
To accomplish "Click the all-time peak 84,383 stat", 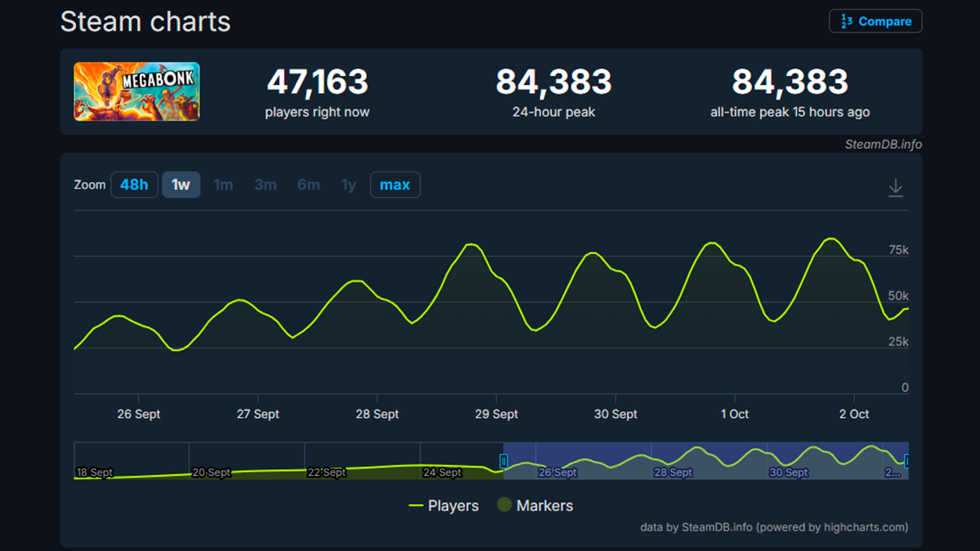I will tap(789, 82).
